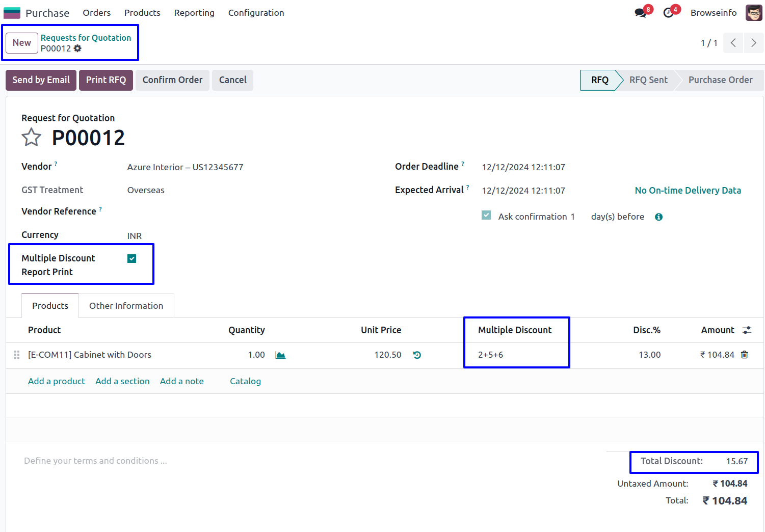Click the Confirm Order button

pos(172,80)
